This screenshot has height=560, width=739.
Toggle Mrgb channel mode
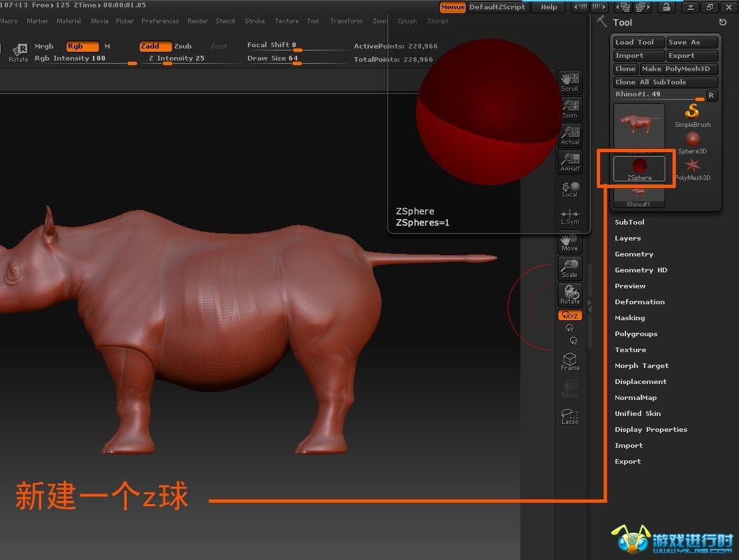point(44,46)
